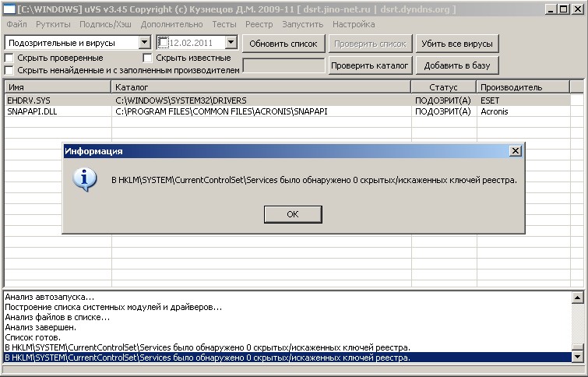Click Обновить список button
This screenshot has height=377, width=588.
coord(283,44)
